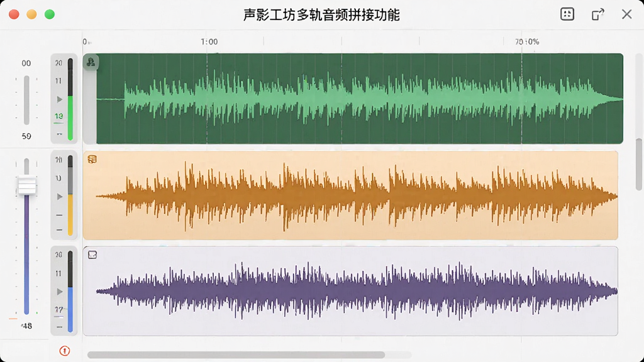Click the title 声影工坊多轨音频拼接功能
The width and height of the screenshot is (644, 362).
pos(321,15)
